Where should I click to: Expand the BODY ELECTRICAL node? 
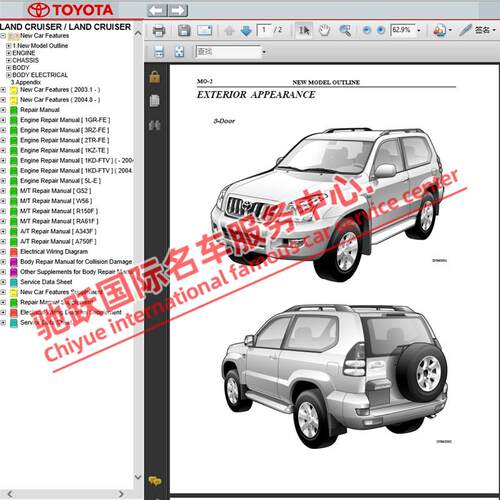pyautogui.click(x=9, y=75)
